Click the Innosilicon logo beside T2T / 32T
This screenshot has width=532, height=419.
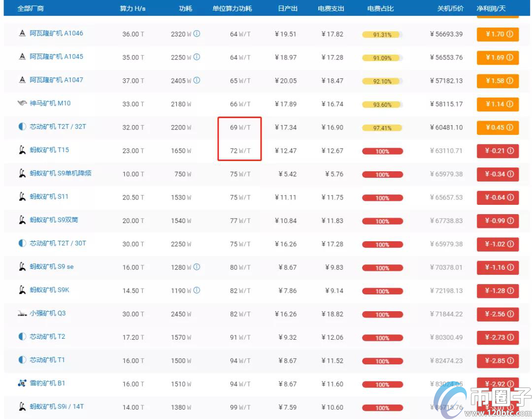tap(22, 127)
